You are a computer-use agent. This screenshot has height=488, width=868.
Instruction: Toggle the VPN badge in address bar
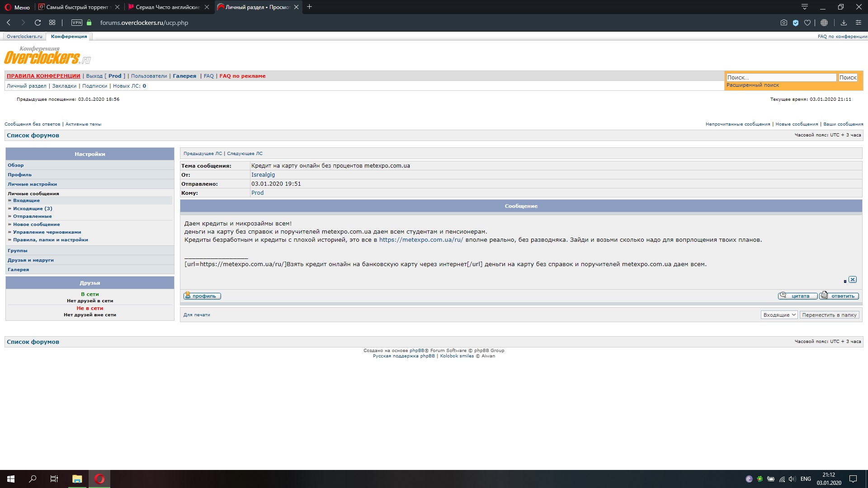tap(77, 23)
